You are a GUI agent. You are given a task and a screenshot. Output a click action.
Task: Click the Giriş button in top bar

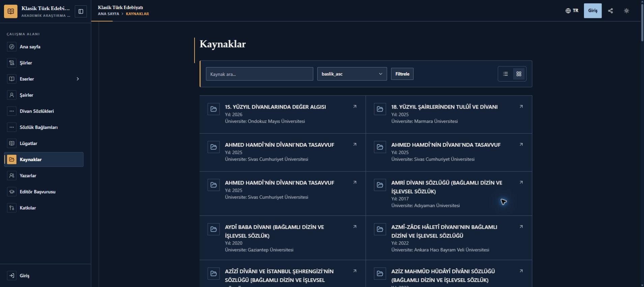tap(593, 11)
